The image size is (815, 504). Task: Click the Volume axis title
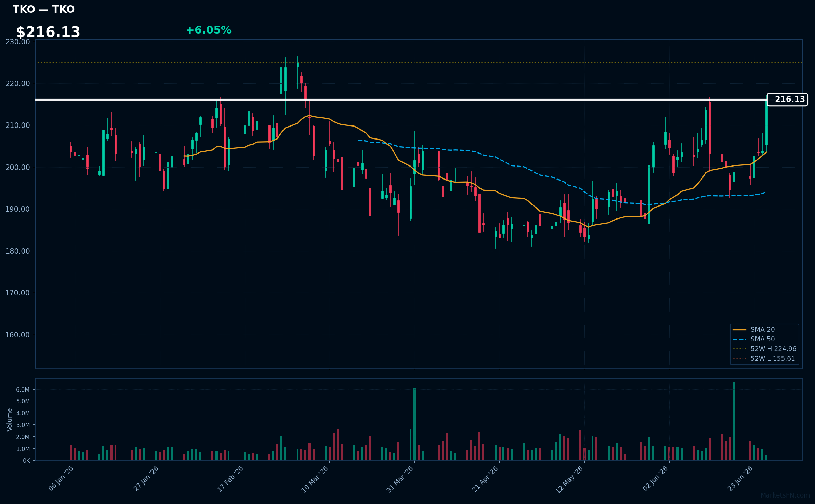tap(9, 419)
